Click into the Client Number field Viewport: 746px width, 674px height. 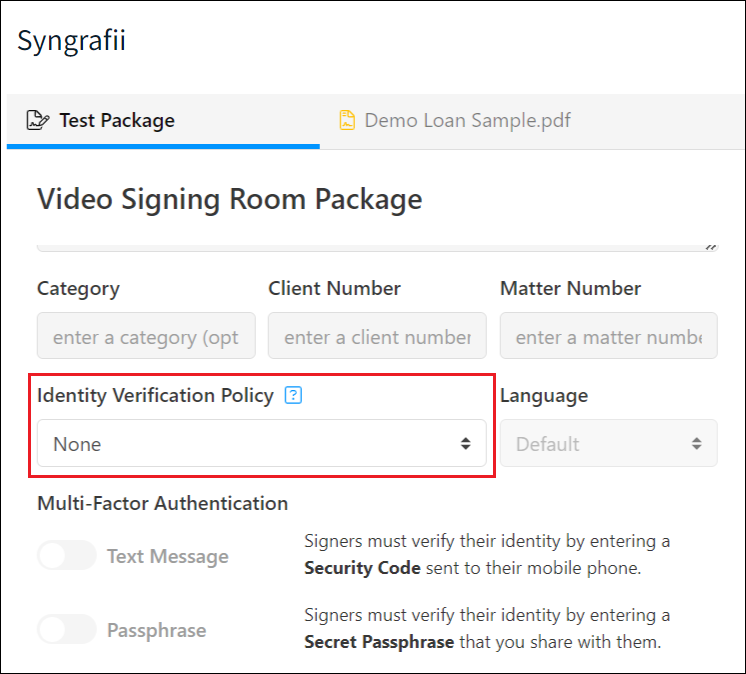pos(377,336)
